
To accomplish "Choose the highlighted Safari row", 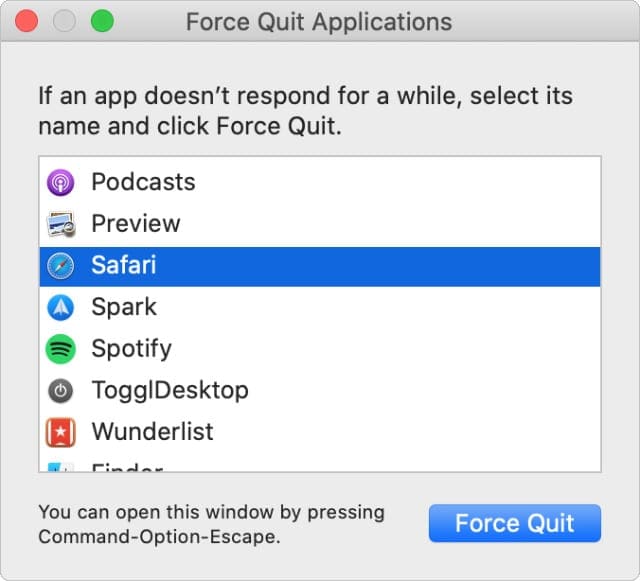I will click(124, 266).
